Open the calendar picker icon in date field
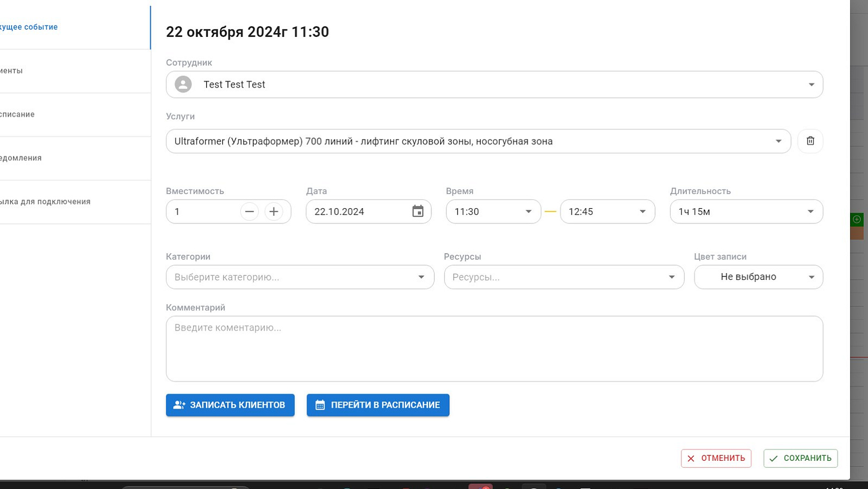 tap(418, 211)
